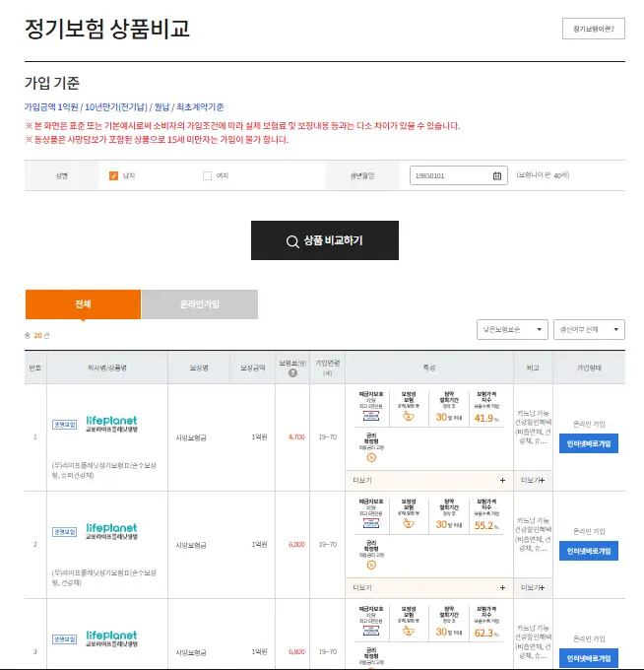
Task: Click the 상품 비교하기 search button
Action: click(x=325, y=240)
